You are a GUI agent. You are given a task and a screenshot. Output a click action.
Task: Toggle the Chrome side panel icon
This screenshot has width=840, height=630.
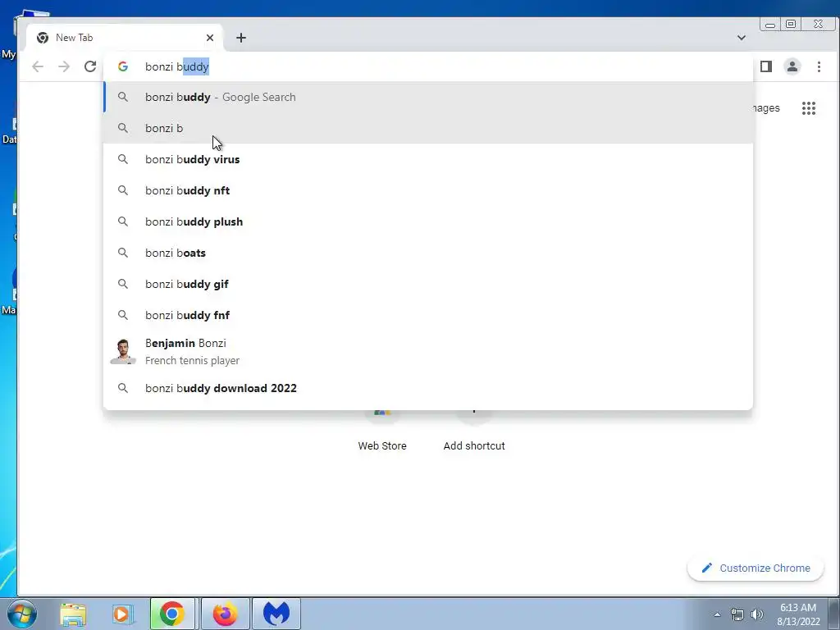tap(766, 66)
